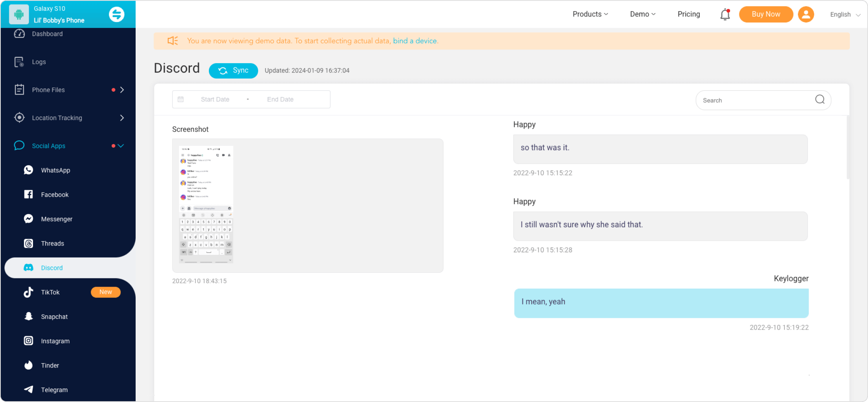Click the Messenger icon

28,219
